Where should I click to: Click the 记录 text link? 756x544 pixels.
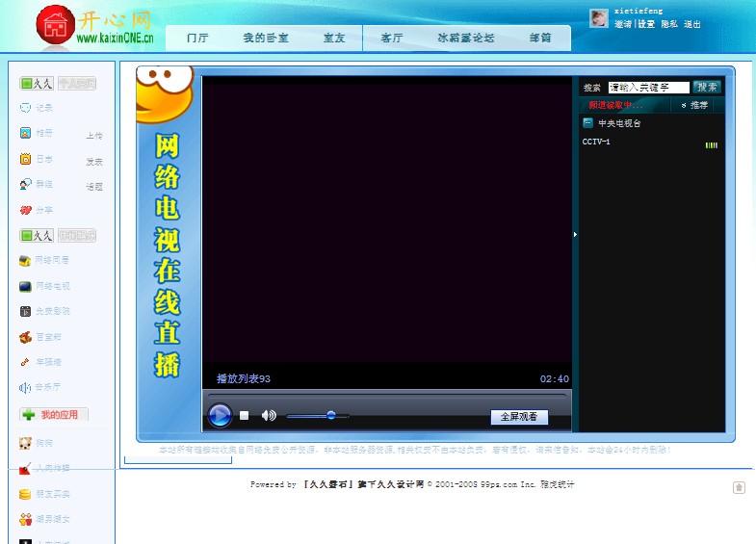[44, 108]
